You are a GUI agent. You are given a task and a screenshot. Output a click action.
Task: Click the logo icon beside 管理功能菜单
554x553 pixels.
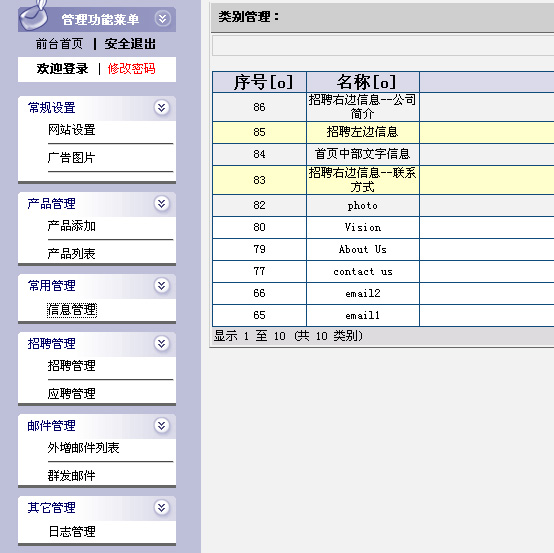[34, 16]
